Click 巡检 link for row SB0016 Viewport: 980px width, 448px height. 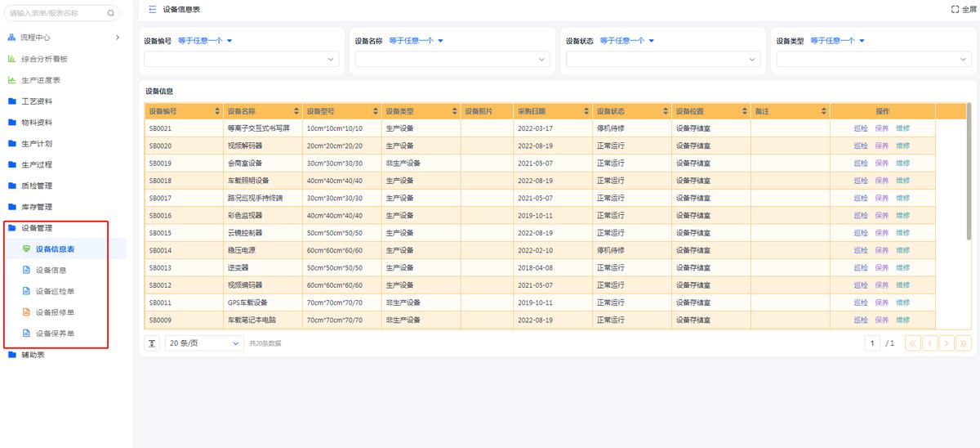click(x=861, y=215)
